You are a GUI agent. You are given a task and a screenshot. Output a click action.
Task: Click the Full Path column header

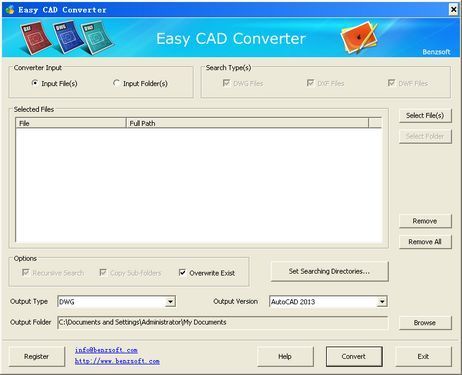pos(247,123)
